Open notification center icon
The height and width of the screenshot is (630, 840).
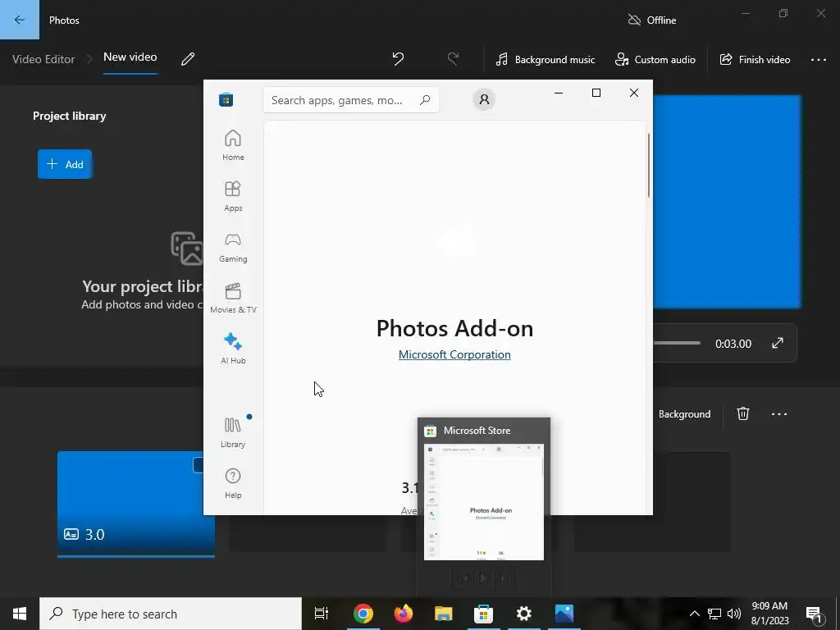pyautogui.click(x=814, y=614)
